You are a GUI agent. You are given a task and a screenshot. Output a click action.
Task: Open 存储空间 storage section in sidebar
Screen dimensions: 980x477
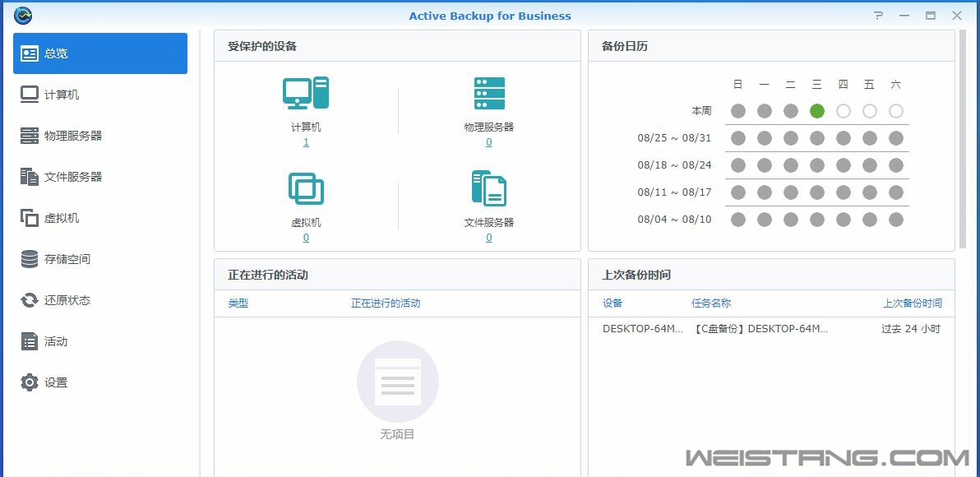(x=67, y=259)
